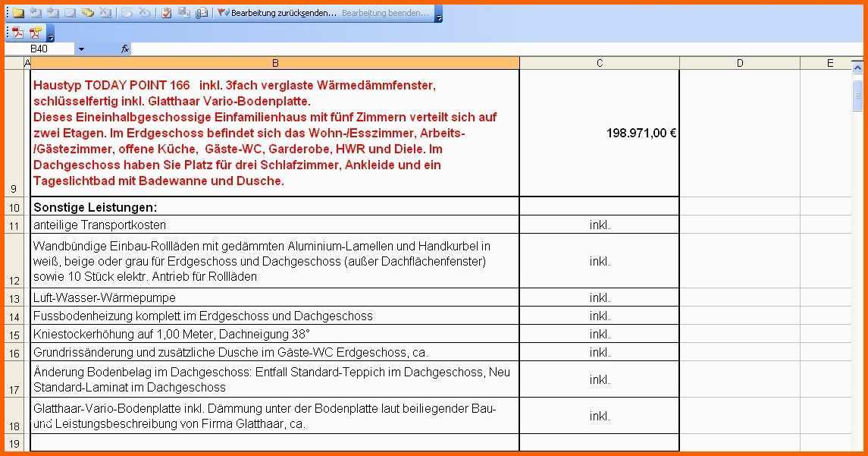Click the Show All Comments icon
This screenshot has height=456, width=868.
pos(87,13)
